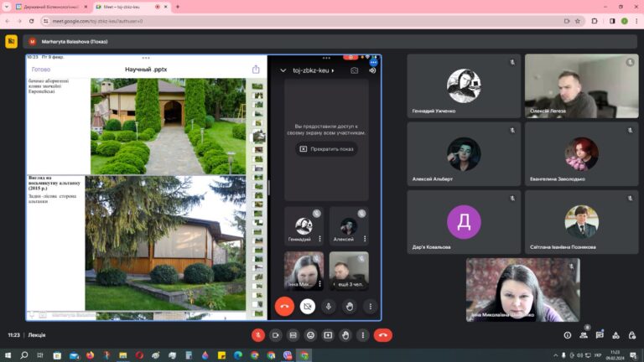
Task: Expand toj-zbkz-keu chevron in shared phone screen
Action: click(283, 70)
